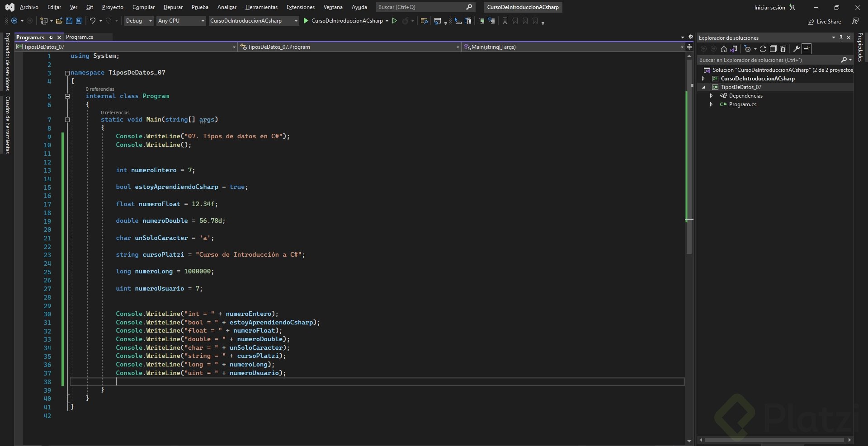Open the Herramientas menu
Viewport: 868px width, 446px height.
[x=261, y=7]
